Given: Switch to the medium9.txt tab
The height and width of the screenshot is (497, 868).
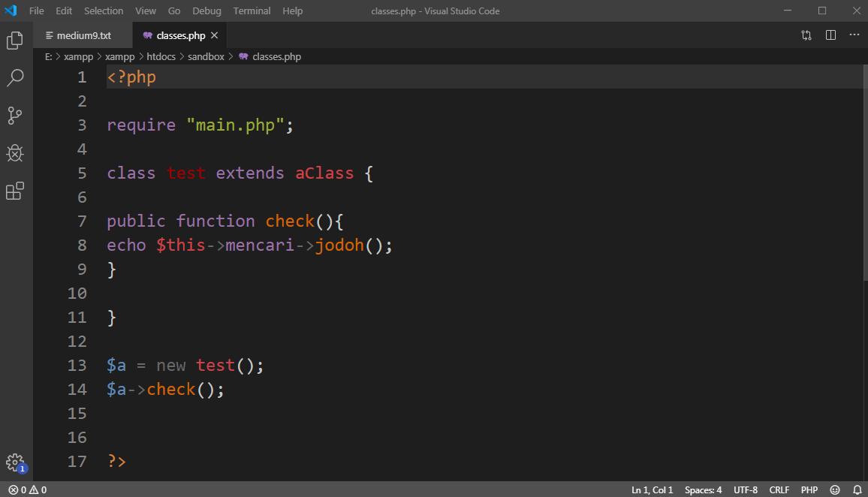Looking at the screenshot, I should pyautogui.click(x=80, y=35).
